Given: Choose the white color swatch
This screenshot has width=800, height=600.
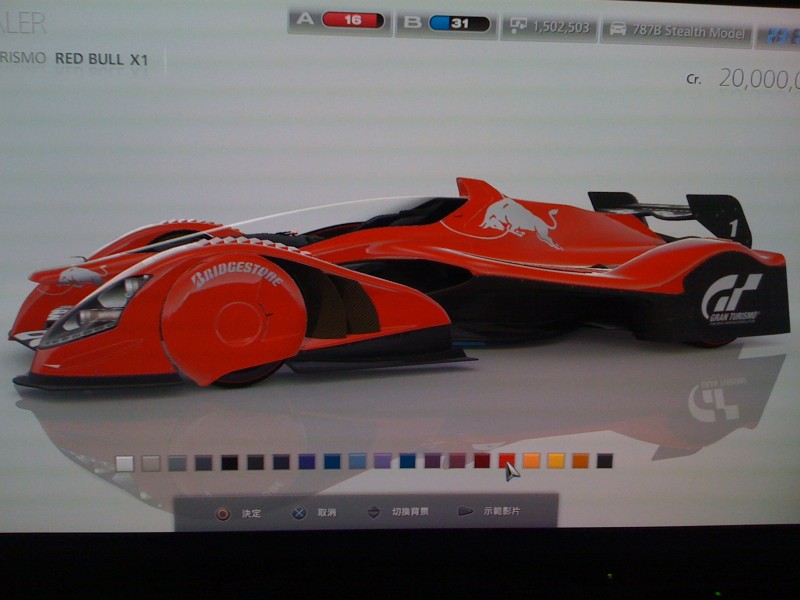Looking at the screenshot, I should click(x=124, y=464).
